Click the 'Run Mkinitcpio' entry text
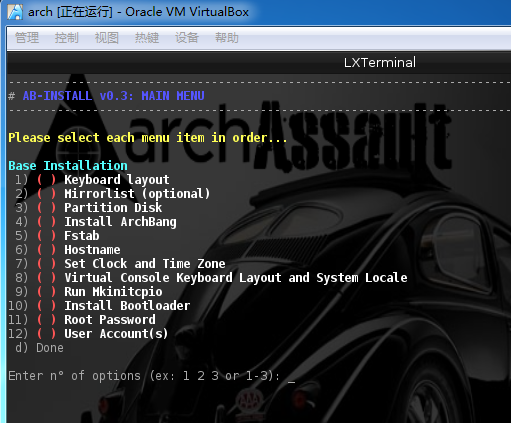This screenshot has height=423, width=511. point(113,292)
